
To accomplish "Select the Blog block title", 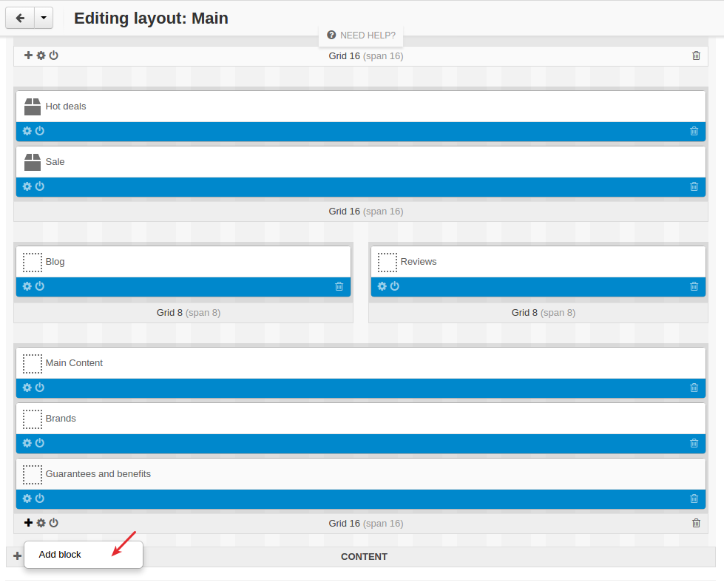I will [x=55, y=261].
